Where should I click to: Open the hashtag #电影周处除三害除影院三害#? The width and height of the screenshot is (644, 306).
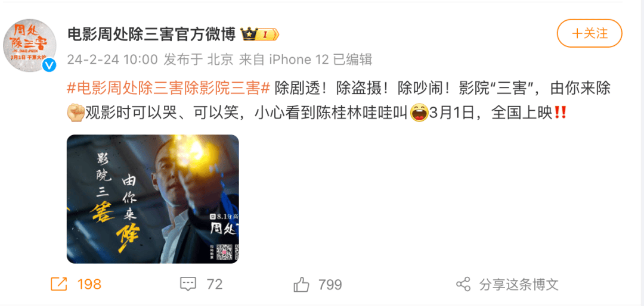click(168, 88)
